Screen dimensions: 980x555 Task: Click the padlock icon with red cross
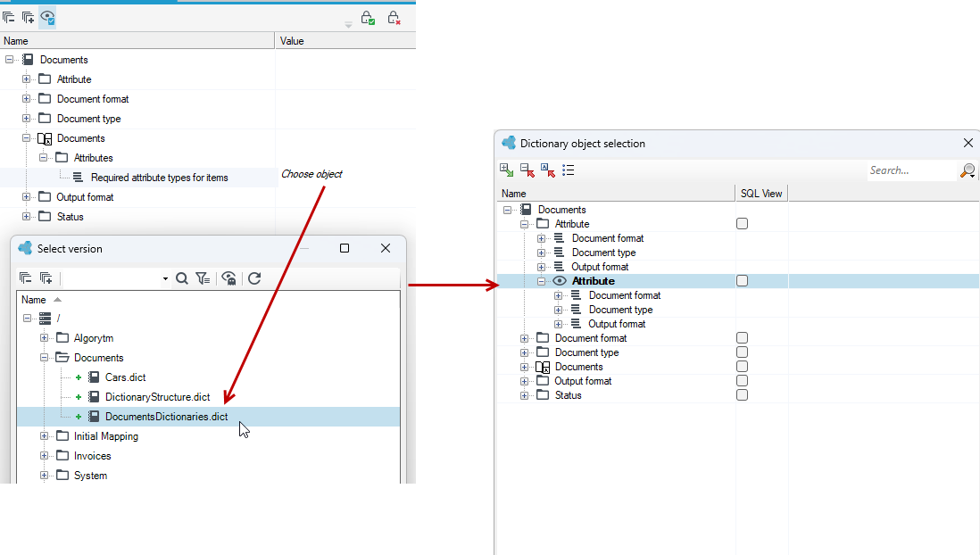(393, 18)
